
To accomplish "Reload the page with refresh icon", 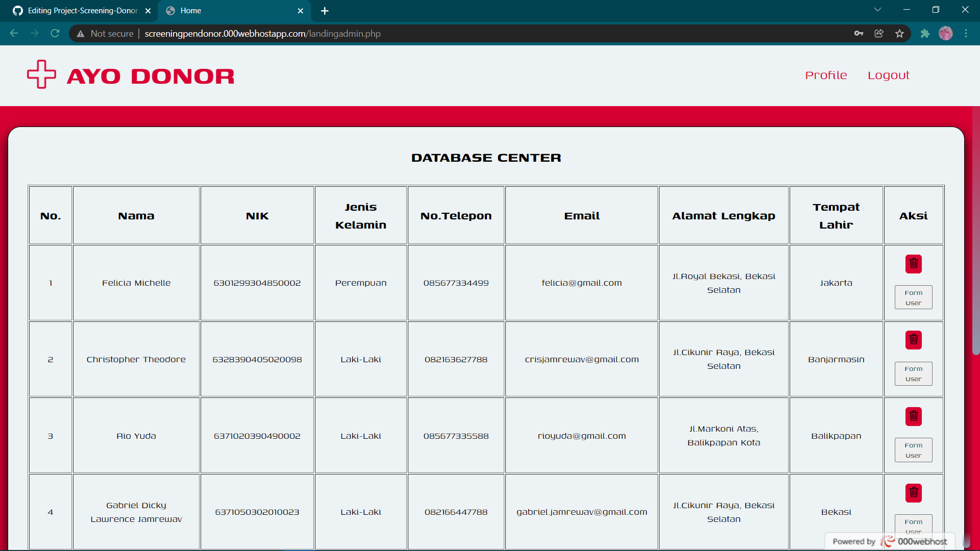I will pyautogui.click(x=55, y=33).
